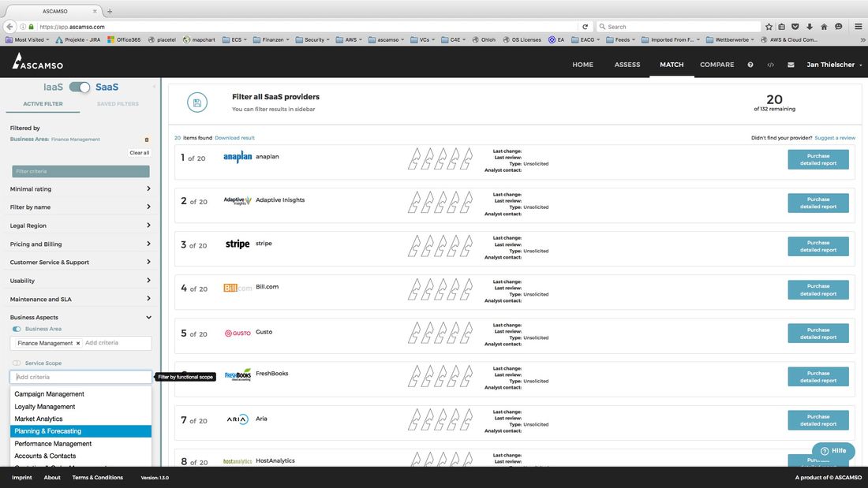Choose Campaign Management in the scope list
The image size is (868, 488).
coord(80,394)
